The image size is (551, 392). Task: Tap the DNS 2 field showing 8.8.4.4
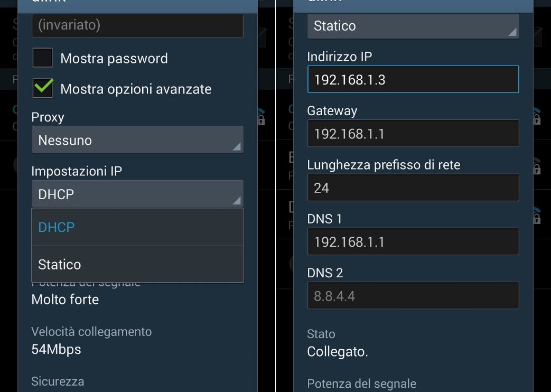click(x=413, y=296)
